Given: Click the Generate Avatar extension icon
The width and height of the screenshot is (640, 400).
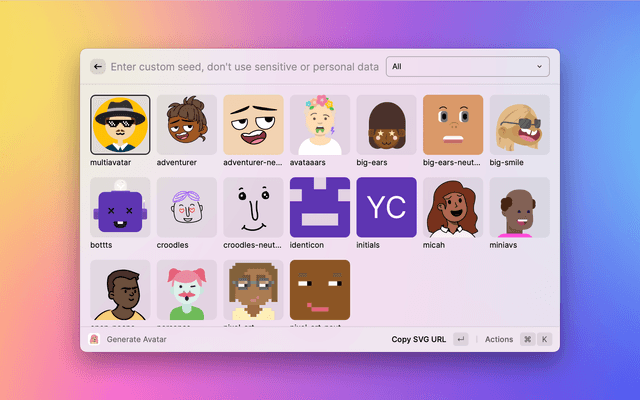Looking at the screenshot, I should (x=95, y=340).
